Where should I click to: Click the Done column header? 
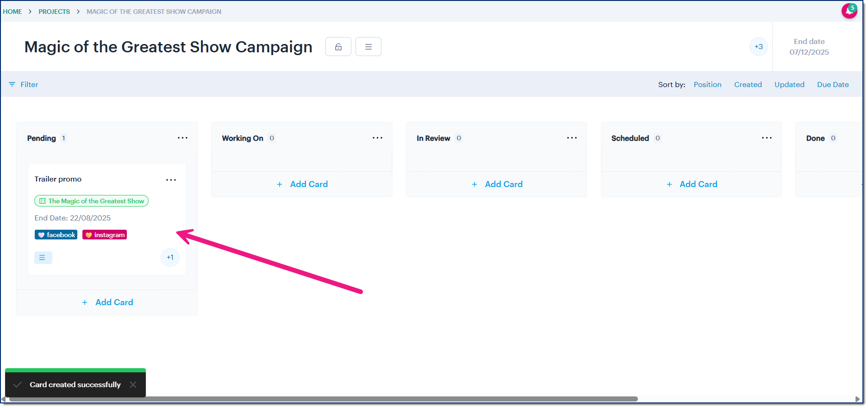tap(815, 138)
